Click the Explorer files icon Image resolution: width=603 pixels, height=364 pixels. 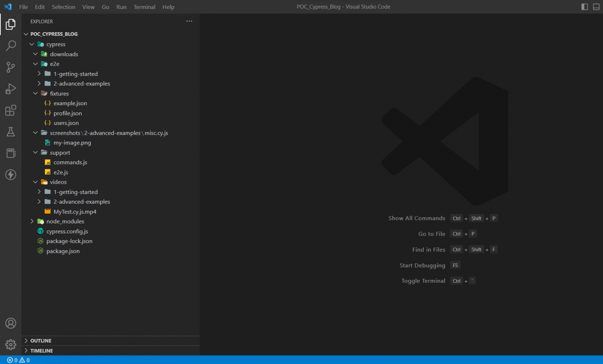pyautogui.click(x=11, y=24)
